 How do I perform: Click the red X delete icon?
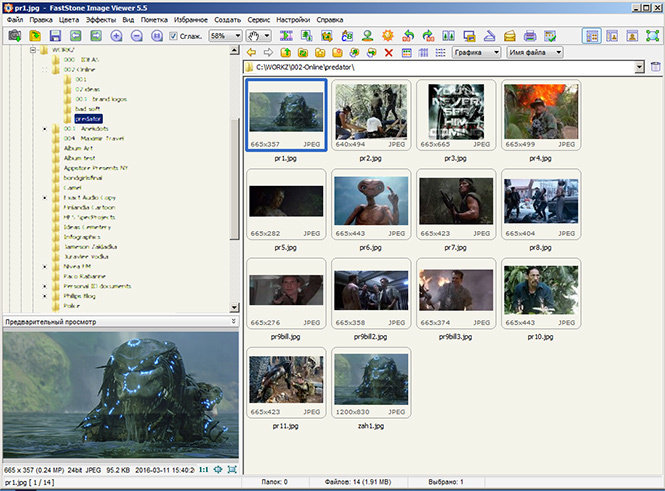388,52
